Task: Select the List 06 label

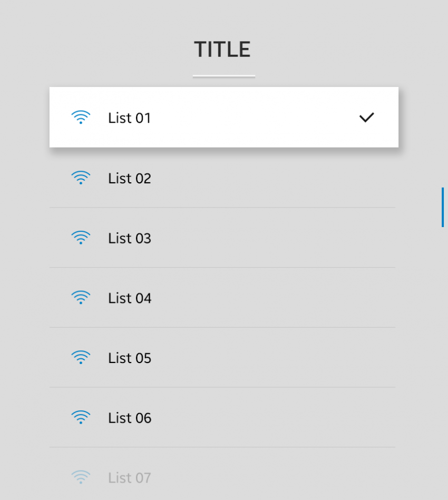Action: click(130, 418)
